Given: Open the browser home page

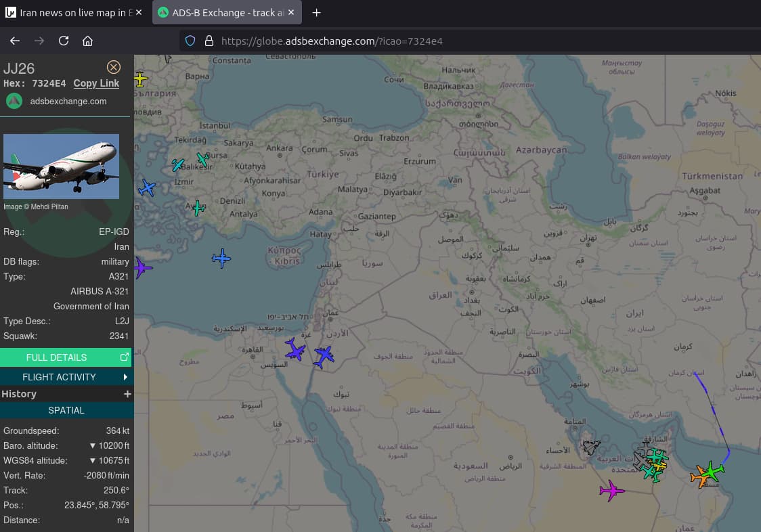Looking at the screenshot, I should [87, 41].
